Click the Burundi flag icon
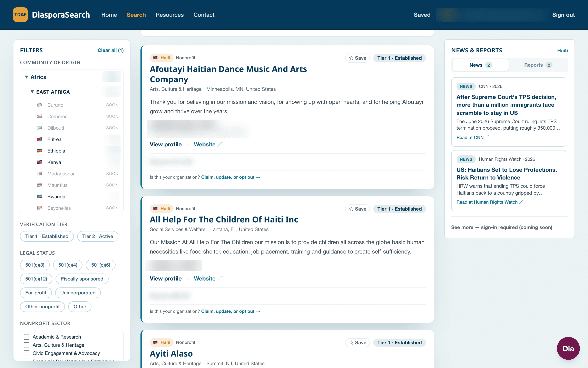This screenshot has height=368, width=588. 40,105
